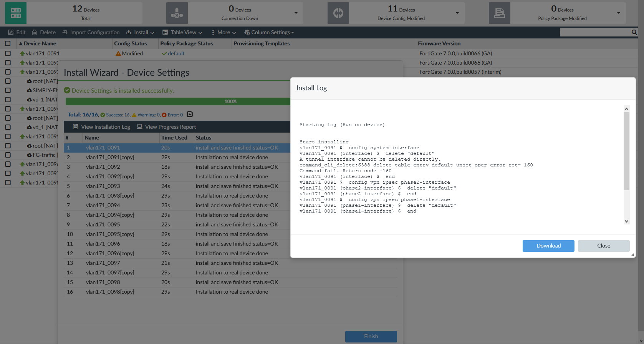Check the box for device vlan171_0091
The image size is (644, 344).
click(8, 53)
